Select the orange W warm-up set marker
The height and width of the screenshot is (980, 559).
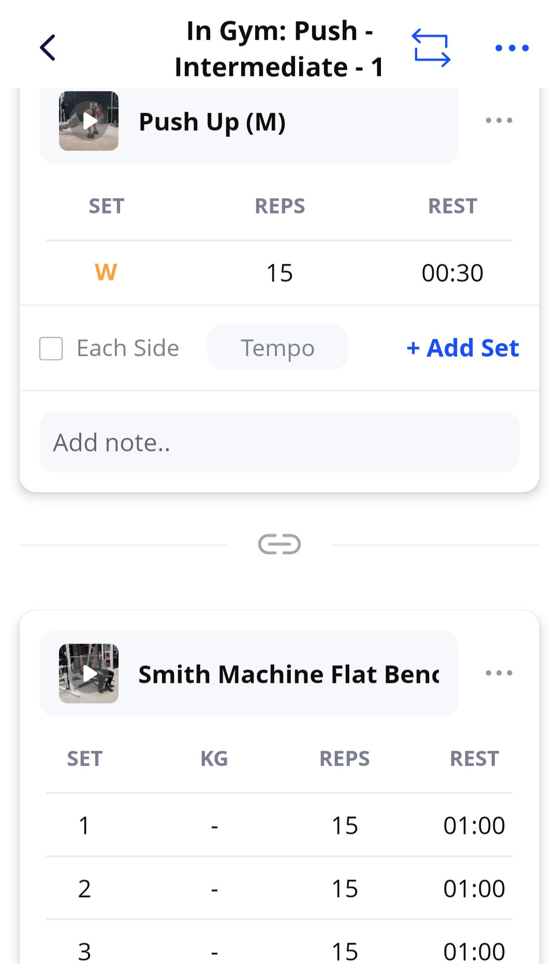(x=106, y=273)
